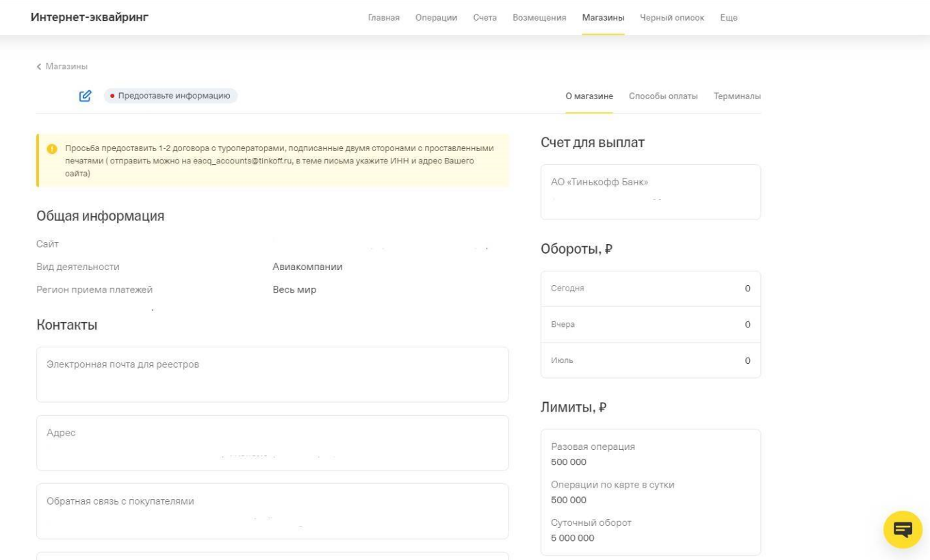This screenshot has width=930, height=560.
Task: Open the Главная menu item
Action: (x=383, y=18)
